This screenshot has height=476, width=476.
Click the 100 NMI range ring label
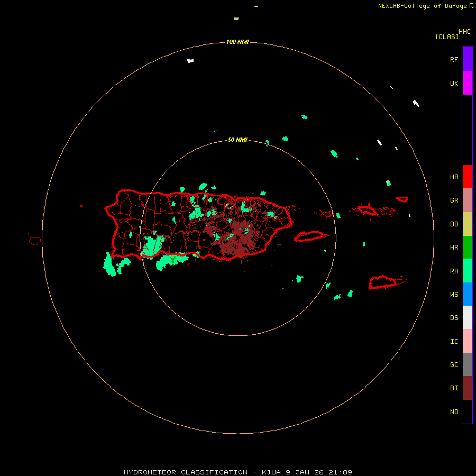coord(237,42)
